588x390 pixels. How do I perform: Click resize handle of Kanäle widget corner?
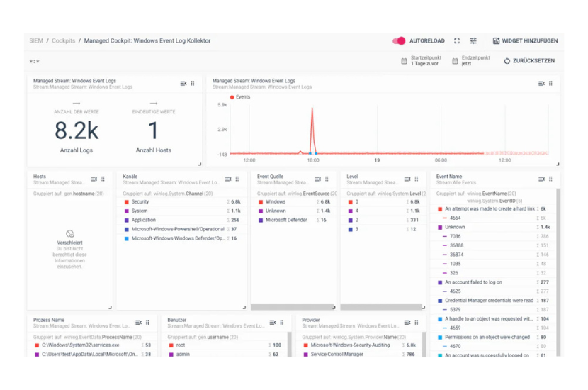(x=244, y=307)
